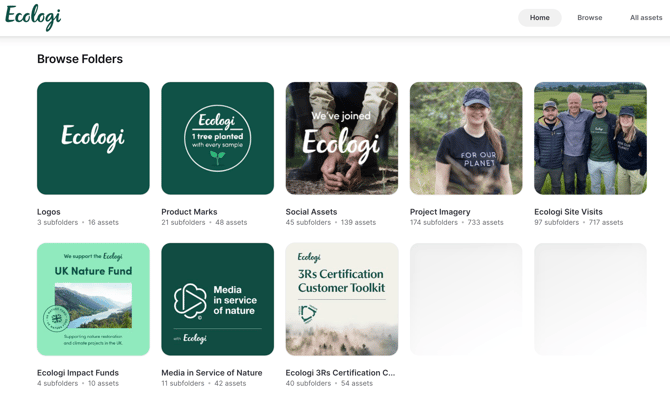Click the Ecologi Impact Funds folder title
This screenshot has width=670, height=401.
click(x=78, y=373)
